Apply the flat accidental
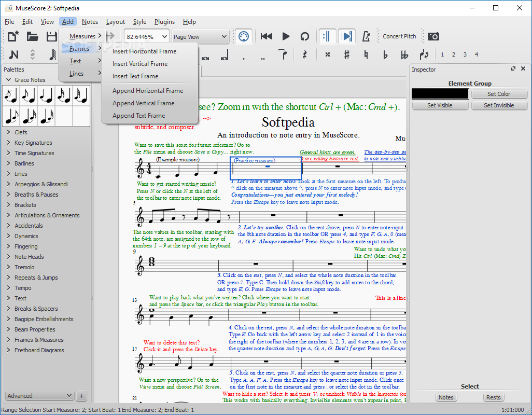 click(385, 54)
